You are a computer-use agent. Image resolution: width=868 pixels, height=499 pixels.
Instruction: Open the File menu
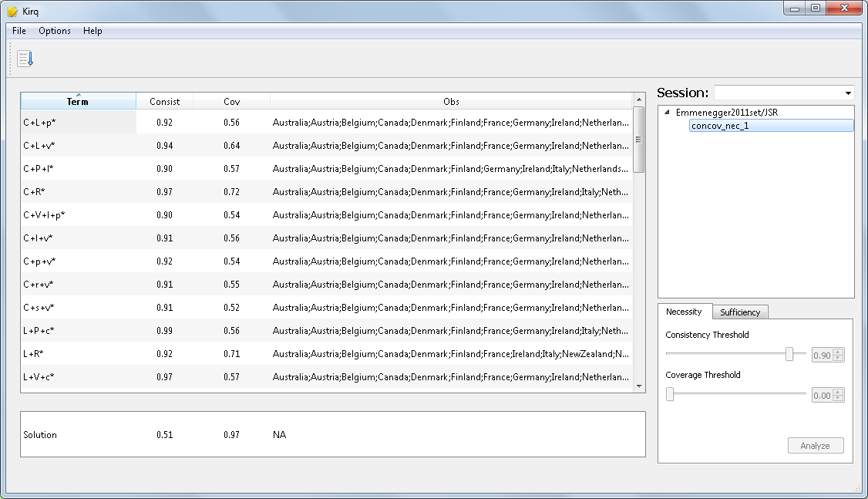click(x=19, y=31)
